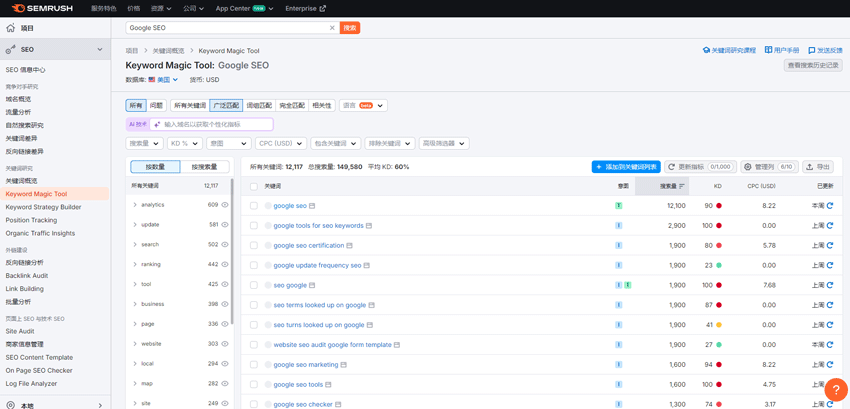Open the 语言 beta language dropdown
The width and height of the screenshot is (850, 409).
click(x=363, y=105)
